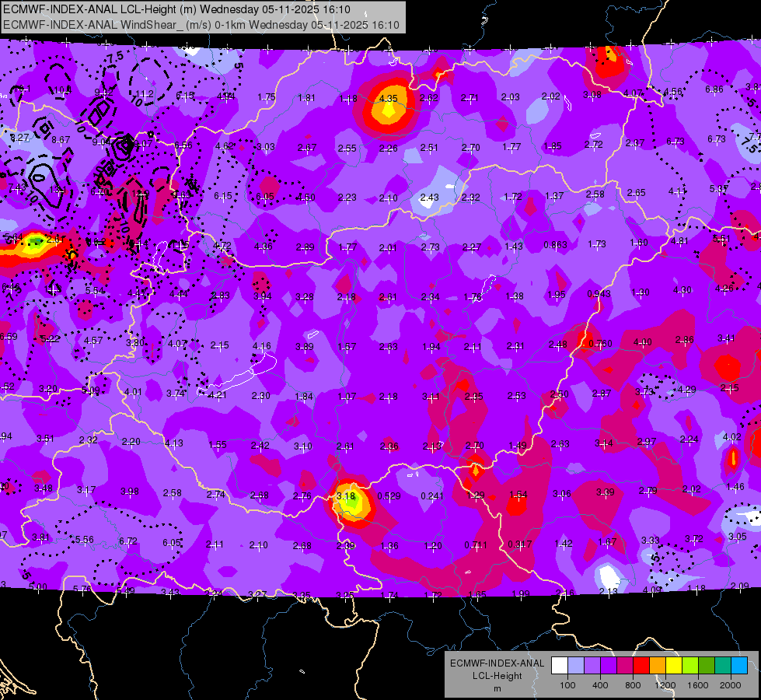
Task: Click the legend tick label '800'
Action: [633, 685]
